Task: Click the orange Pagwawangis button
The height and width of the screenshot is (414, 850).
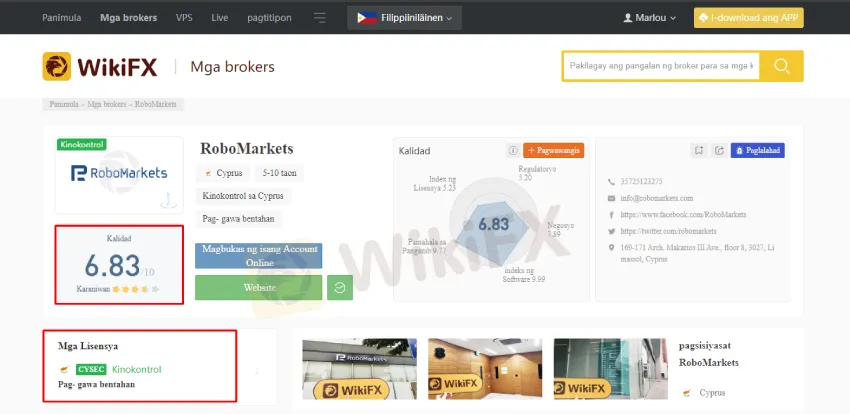Action: (x=553, y=151)
